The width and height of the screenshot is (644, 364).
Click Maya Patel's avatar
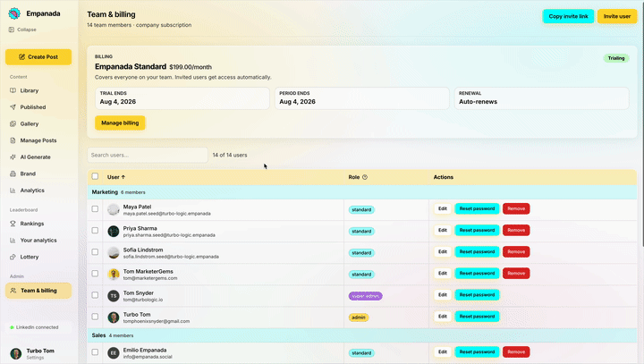(114, 209)
